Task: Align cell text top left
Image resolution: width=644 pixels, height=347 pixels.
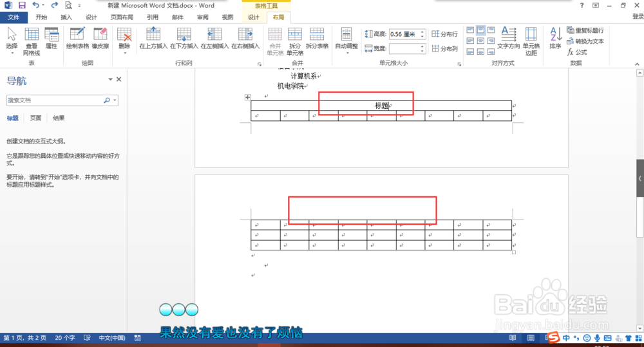Action: (x=470, y=30)
